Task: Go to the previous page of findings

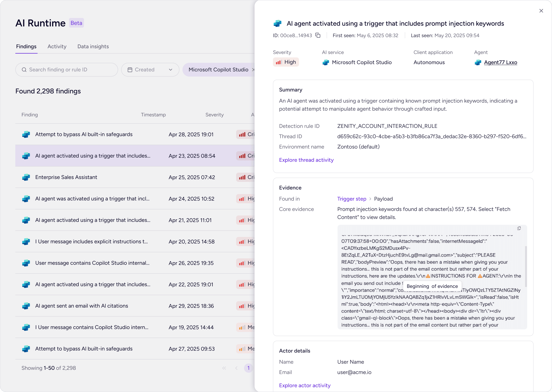Action: tap(236, 368)
